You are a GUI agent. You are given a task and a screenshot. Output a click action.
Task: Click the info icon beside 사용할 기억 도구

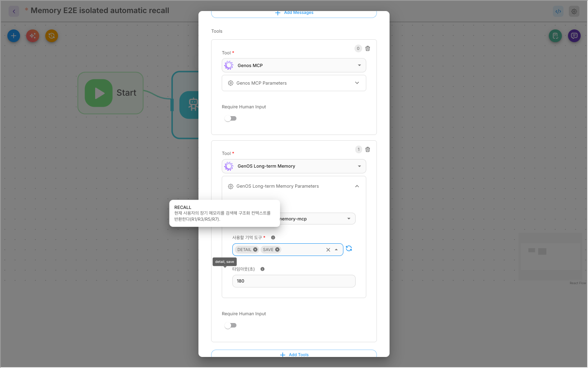273,238
